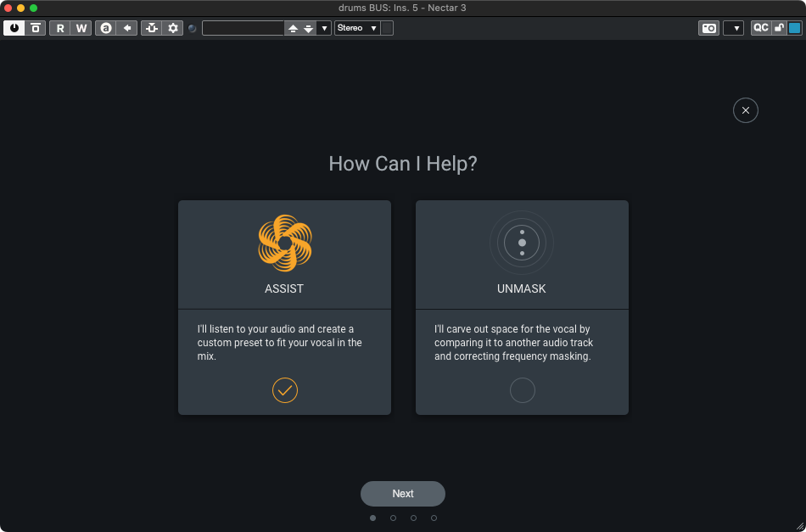Click the window title 'drums BUS: Ins. 5 - Nectar 3'
The image size is (806, 532).
coord(402,8)
